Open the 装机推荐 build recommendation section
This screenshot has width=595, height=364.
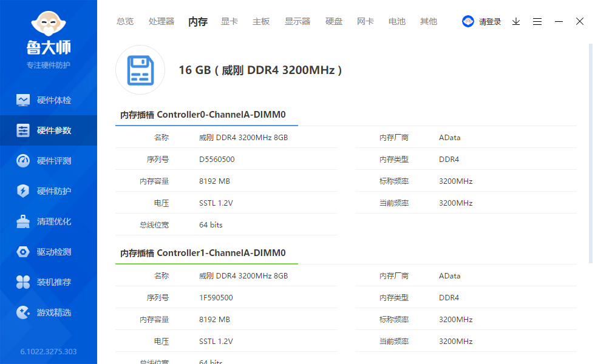[49, 281]
